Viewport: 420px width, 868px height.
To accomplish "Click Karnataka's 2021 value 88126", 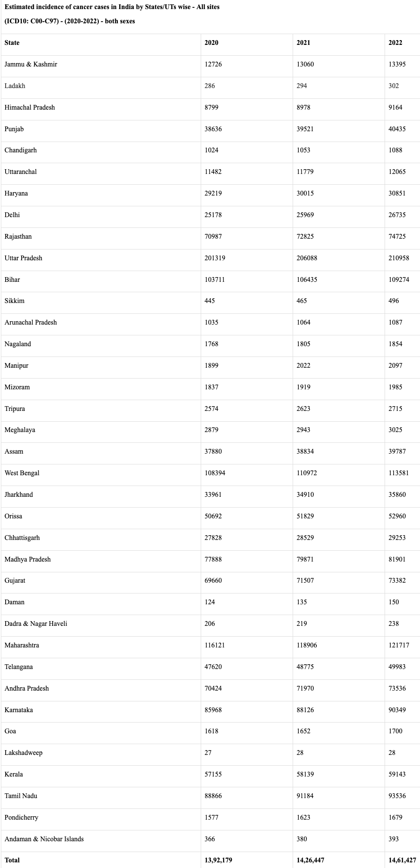I will 305,710.
